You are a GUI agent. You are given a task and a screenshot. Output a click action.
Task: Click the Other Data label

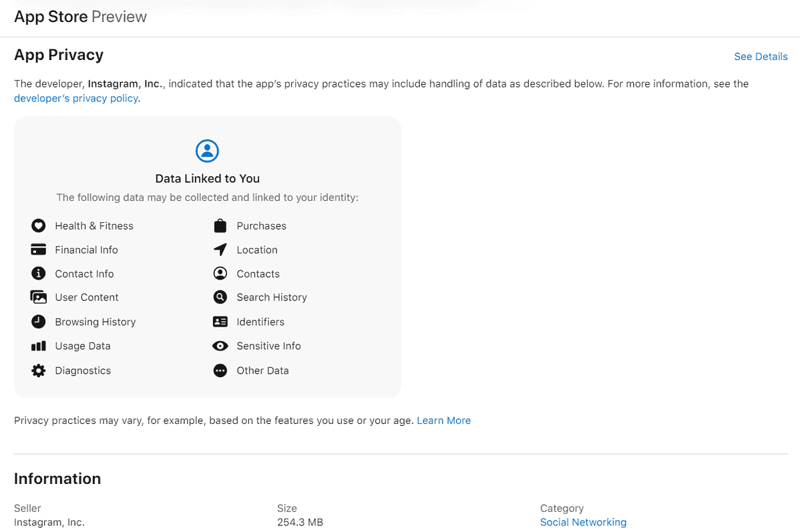coord(262,371)
